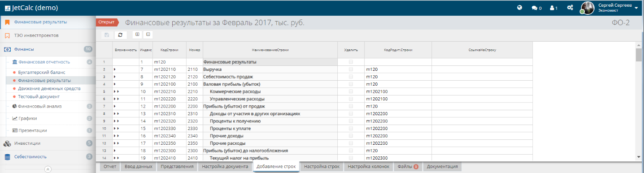The width and height of the screenshot is (644, 173).
Task: Click the collapse-all minus icon
Action: [x=148, y=34]
